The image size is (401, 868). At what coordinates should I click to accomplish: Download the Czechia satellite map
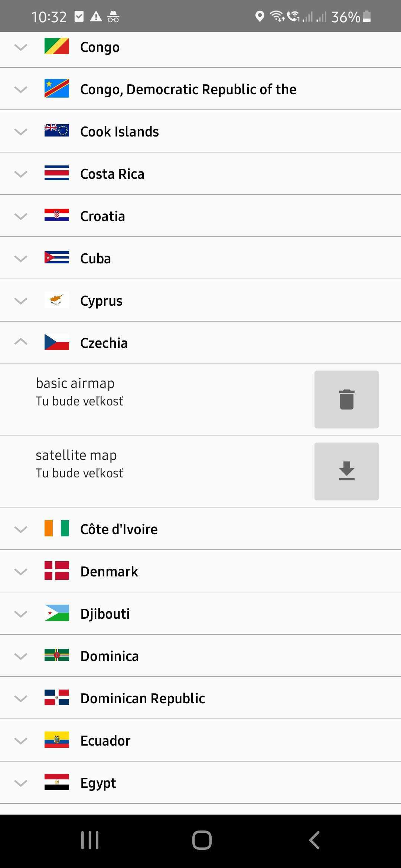click(x=346, y=471)
